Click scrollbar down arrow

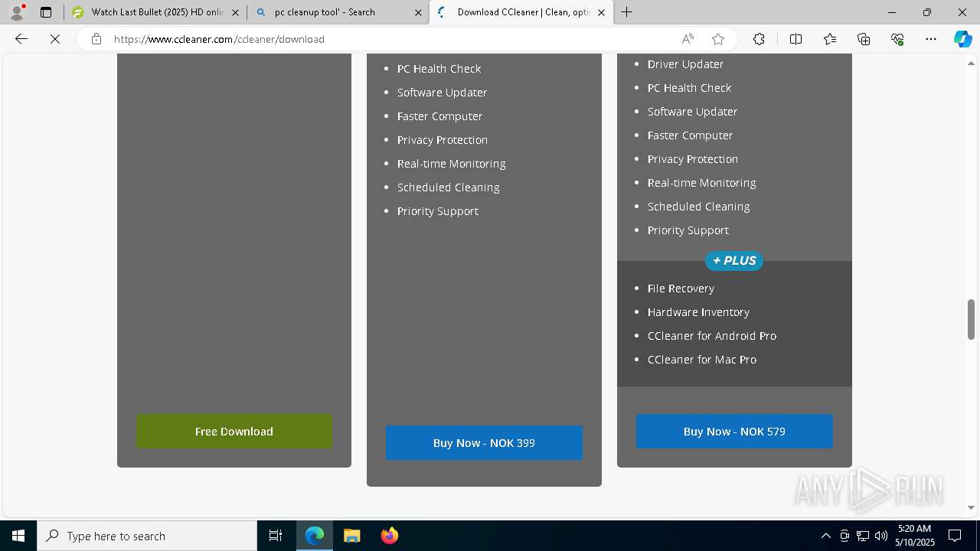point(971,507)
